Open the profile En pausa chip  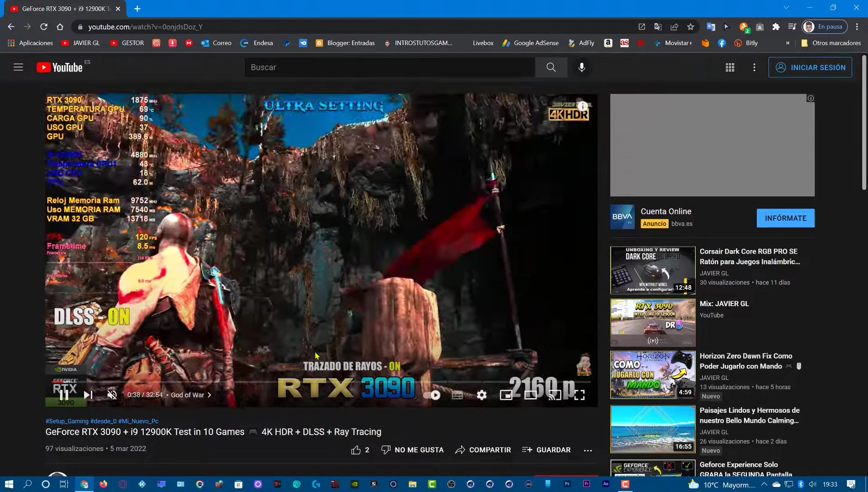825,27
